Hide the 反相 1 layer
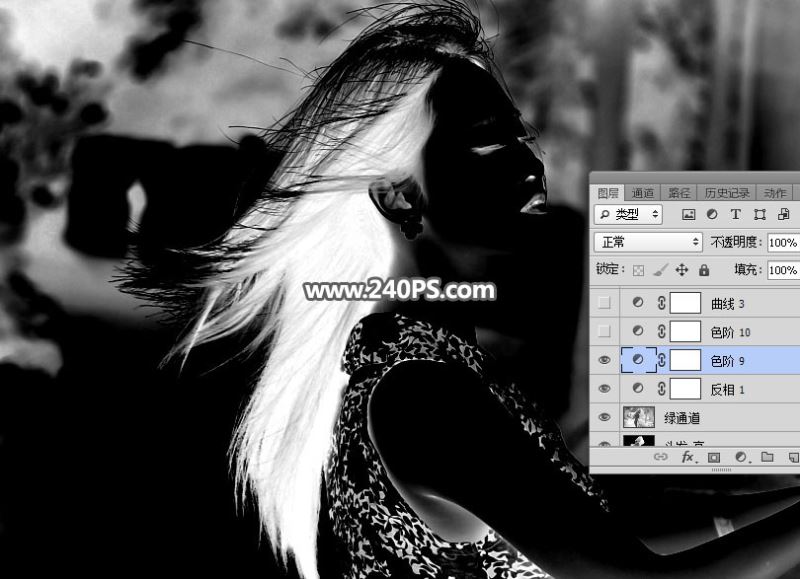The image size is (800, 579). point(604,389)
